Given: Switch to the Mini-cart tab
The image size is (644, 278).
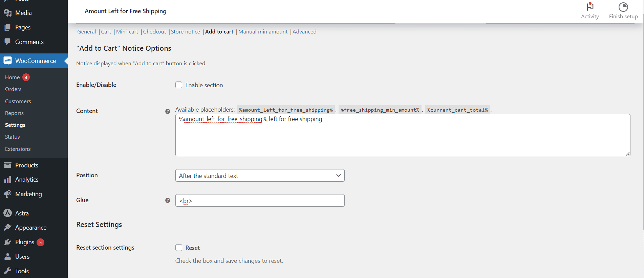Looking at the screenshot, I should click(127, 31).
